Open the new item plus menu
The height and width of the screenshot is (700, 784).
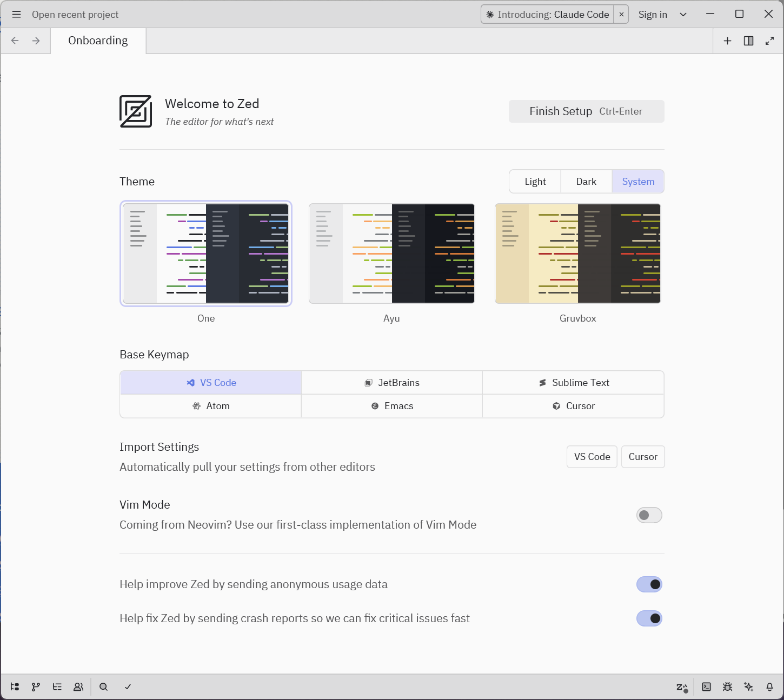point(727,41)
